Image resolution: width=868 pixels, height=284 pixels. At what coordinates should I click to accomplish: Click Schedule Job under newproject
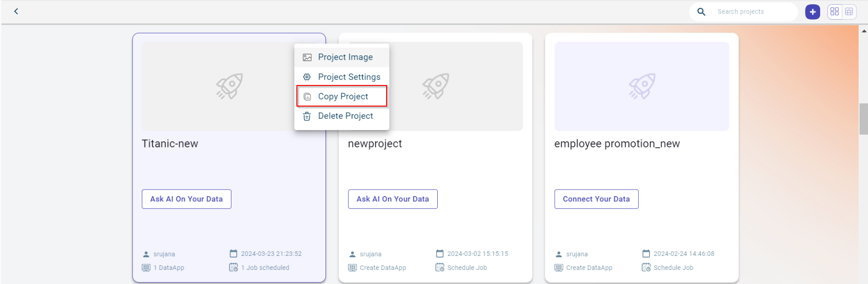click(x=466, y=268)
